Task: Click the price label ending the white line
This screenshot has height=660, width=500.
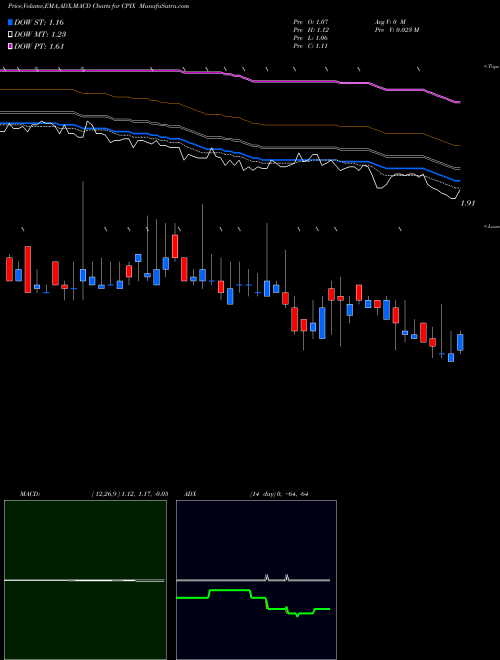Action: coord(468,203)
